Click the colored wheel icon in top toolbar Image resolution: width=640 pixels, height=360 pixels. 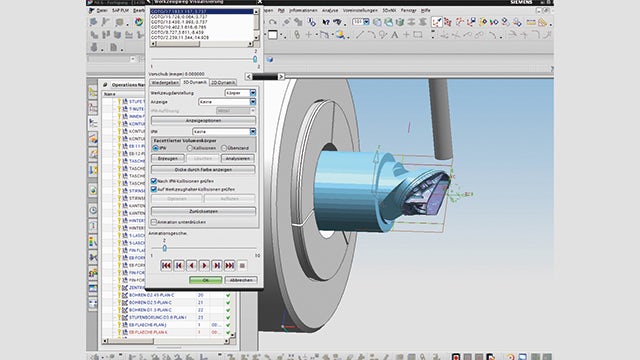tap(139, 22)
